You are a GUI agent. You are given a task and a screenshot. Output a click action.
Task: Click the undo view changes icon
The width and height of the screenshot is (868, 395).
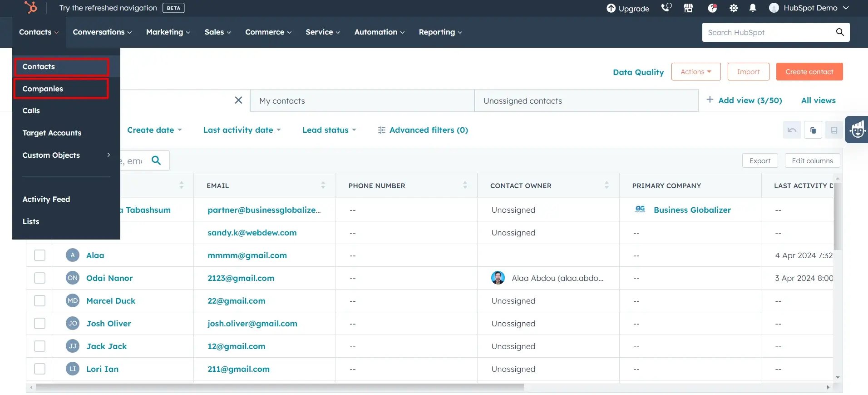[x=792, y=130]
